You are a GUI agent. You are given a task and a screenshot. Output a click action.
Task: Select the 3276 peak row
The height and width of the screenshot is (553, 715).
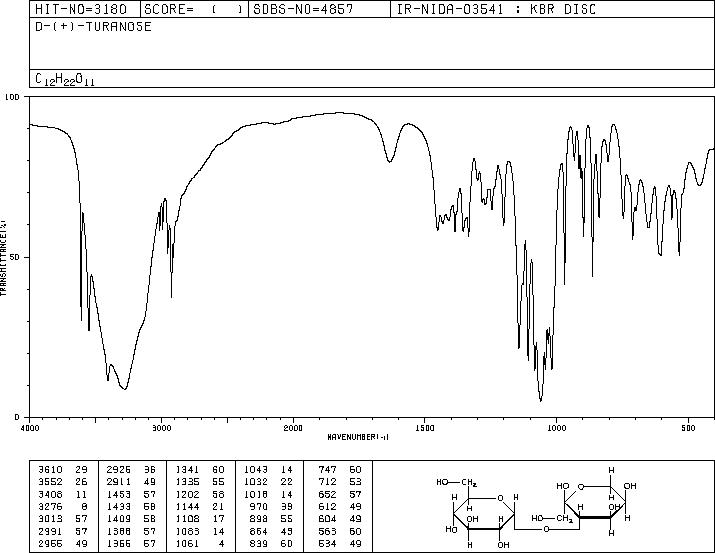pos(62,506)
